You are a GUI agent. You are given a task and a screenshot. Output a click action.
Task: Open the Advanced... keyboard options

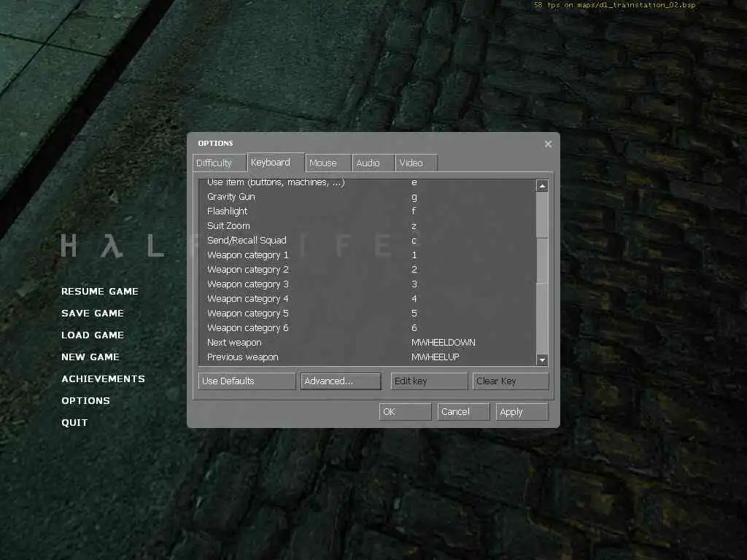341,381
